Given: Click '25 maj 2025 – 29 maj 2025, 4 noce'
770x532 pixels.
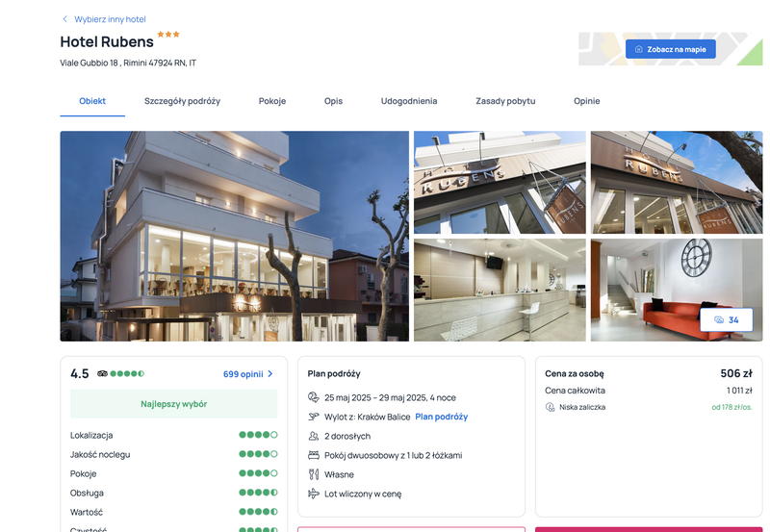Looking at the screenshot, I should (390, 397).
